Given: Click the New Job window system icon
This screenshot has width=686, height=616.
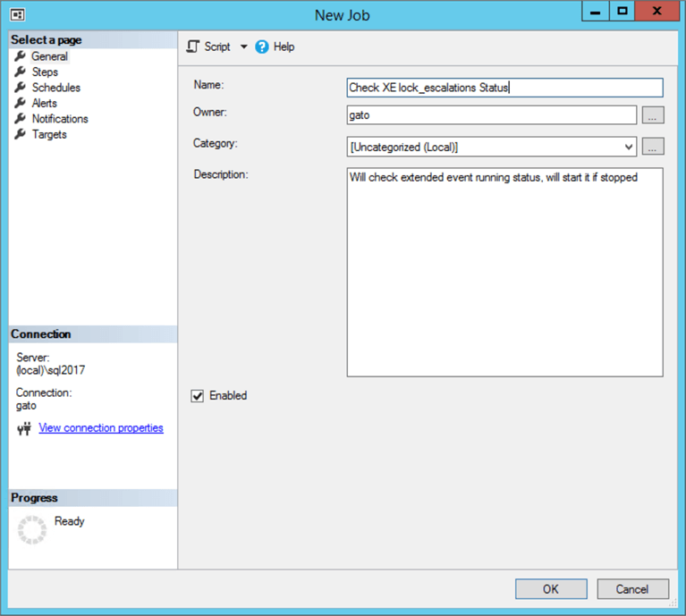Looking at the screenshot, I should click(x=18, y=15).
